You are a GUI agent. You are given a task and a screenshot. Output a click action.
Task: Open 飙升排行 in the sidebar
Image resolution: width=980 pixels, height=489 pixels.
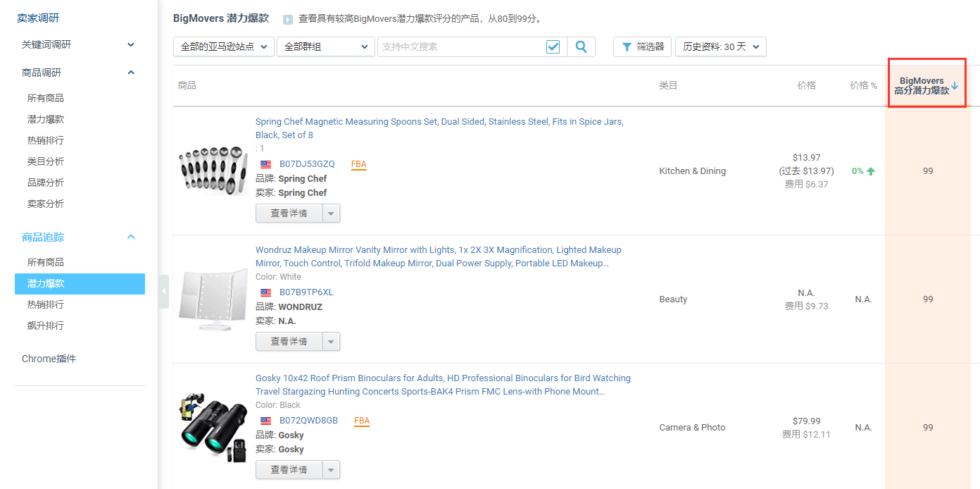[x=46, y=326]
